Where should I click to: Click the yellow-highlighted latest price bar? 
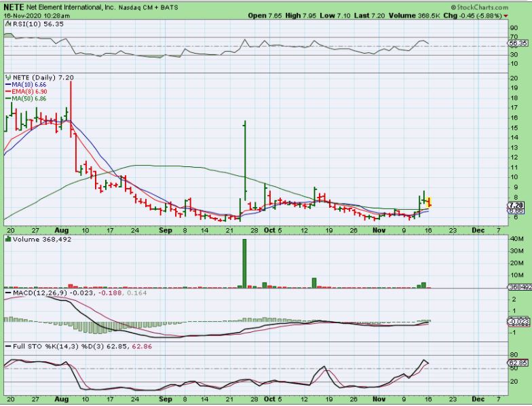pos(429,202)
